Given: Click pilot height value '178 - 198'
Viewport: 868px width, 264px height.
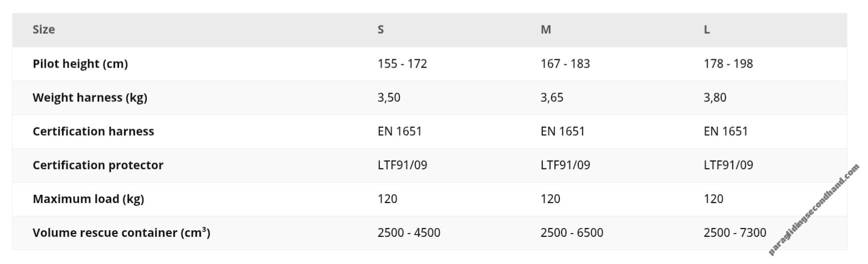Looking at the screenshot, I should tap(728, 64).
